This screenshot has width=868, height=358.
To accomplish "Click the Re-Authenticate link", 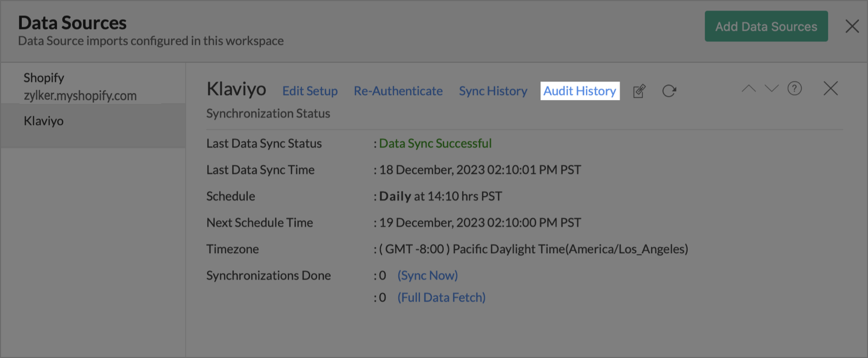I will pyautogui.click(x=398, y=91).
